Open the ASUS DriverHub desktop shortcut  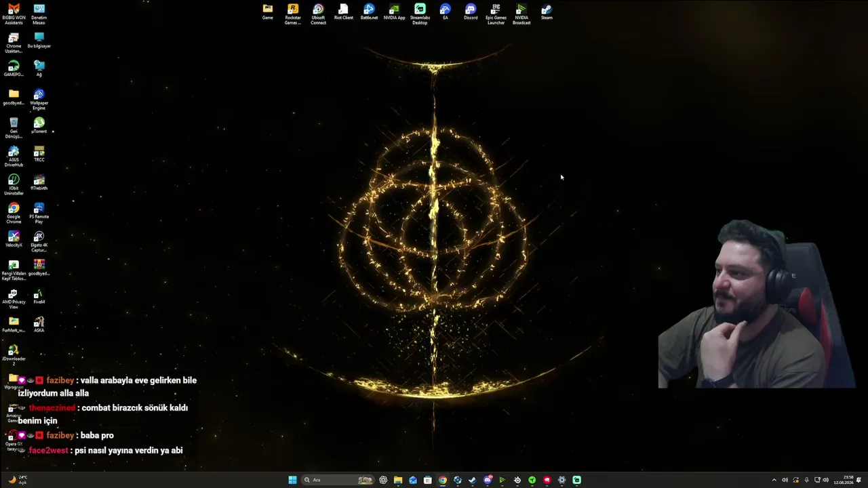coord(14,156)
